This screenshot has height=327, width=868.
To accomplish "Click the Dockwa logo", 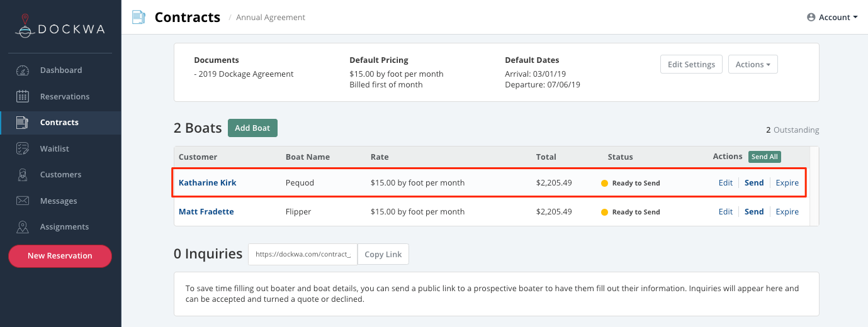I will 60,27.
